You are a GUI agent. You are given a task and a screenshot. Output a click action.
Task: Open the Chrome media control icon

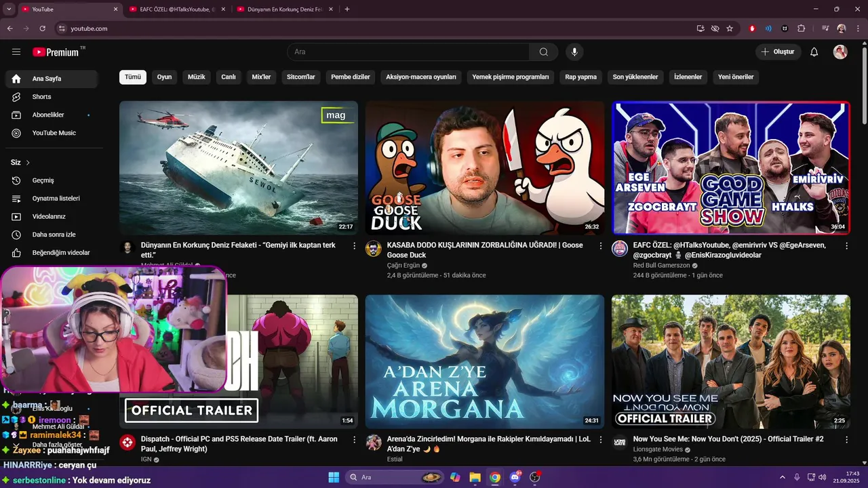click(x=825, y=28)
